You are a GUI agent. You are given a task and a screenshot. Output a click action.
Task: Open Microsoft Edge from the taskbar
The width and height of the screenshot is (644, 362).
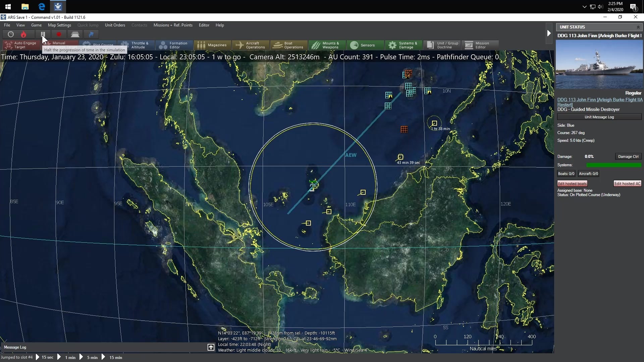click(42, 6)
